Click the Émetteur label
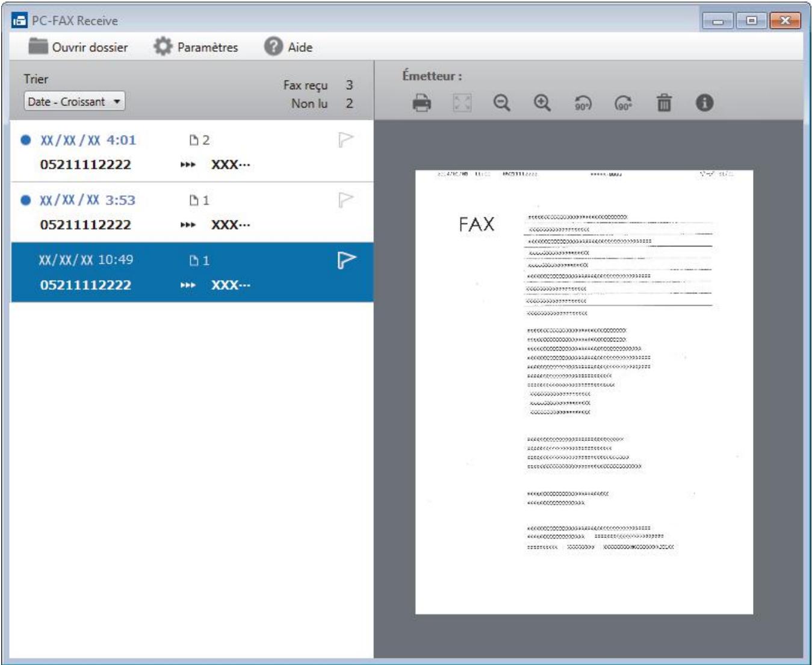The image size is (812, 665). [432, 76]
